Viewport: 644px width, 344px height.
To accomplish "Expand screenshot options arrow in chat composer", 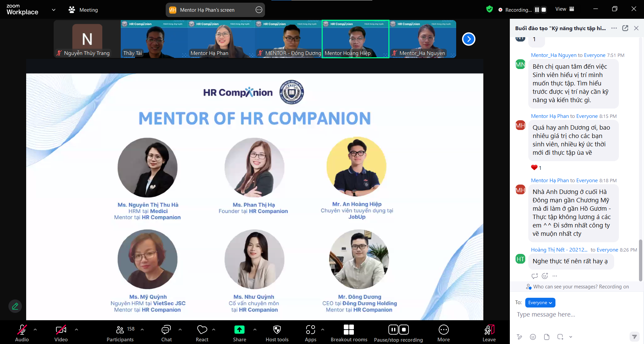I will coord(571,337).
